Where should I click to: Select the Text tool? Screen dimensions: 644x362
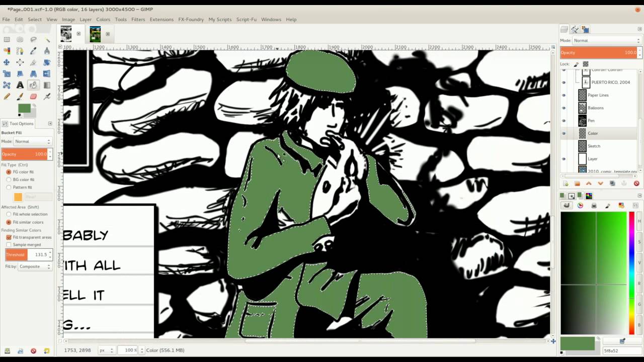[x=20, y=85]
